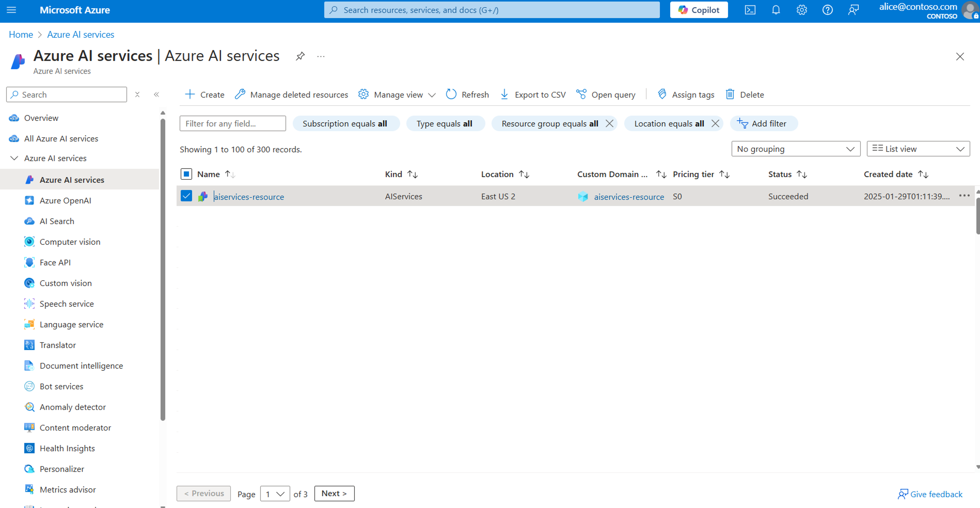Uncheck the aiservices-resource row checkbox

pyautogui.click(x=186, y=196)
